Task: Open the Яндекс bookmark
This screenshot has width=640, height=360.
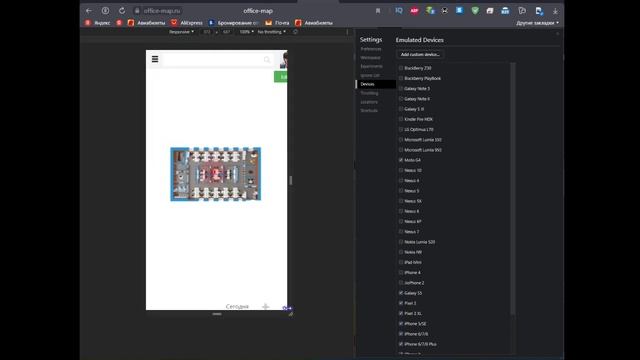Action: [98, 23]
